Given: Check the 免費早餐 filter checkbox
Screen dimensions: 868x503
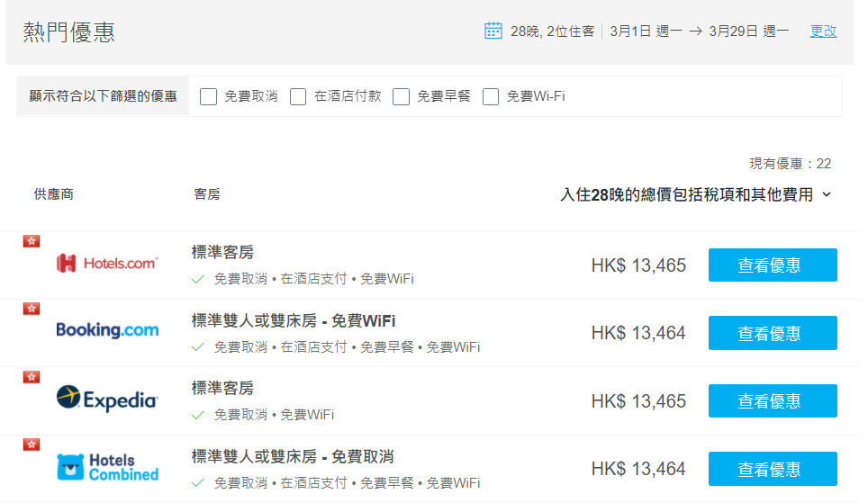Looking at the screenshot, I should click(x=401, y=96).
